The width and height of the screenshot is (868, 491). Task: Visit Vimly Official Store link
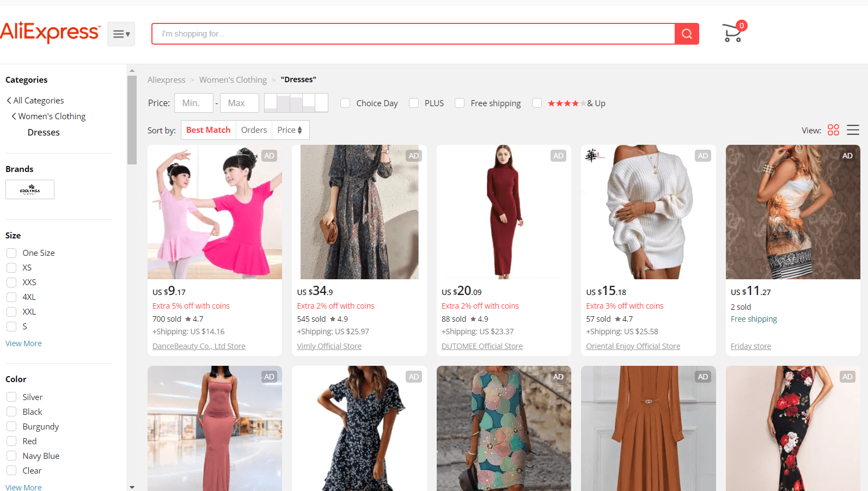(329, 346)
